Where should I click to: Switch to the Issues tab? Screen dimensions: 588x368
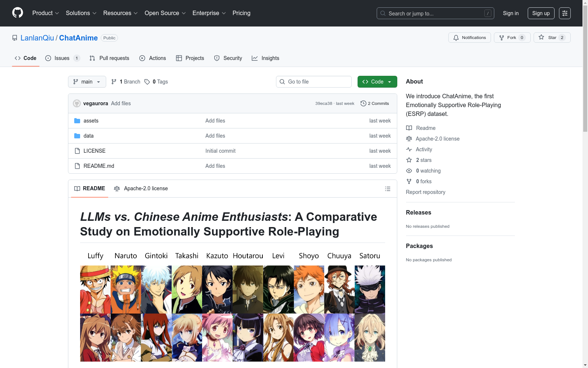click(62, 58)
